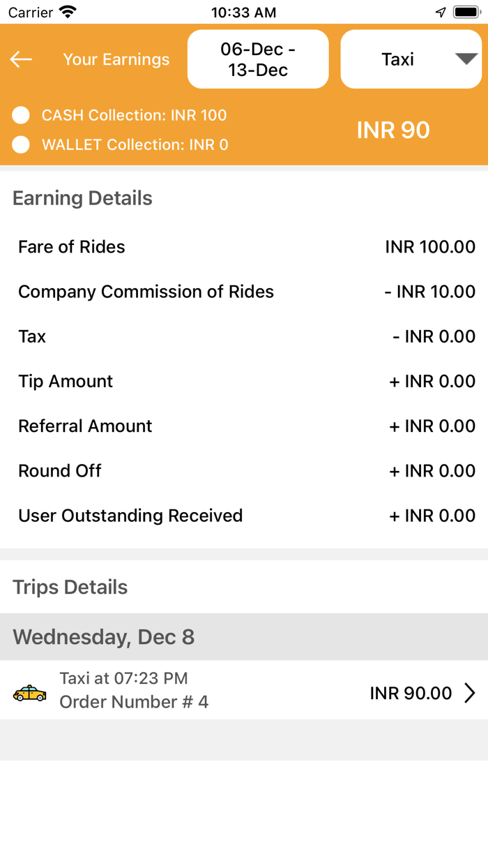Click the Your Earnings title
Image resolution: width=488 pixels, height=868 pixels.
point(116,59)
